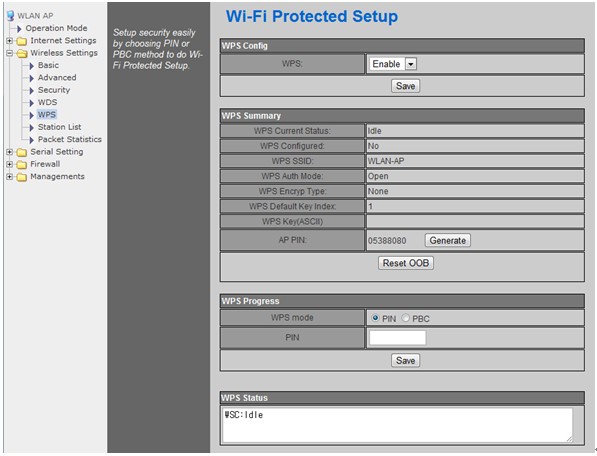Click the arrow icon beside Security

click(x=32, y=91)
